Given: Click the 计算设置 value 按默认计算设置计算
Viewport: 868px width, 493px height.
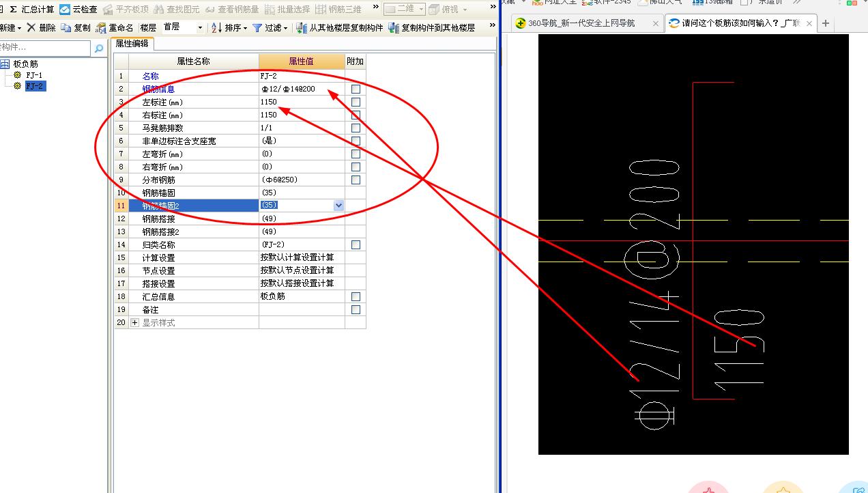Looking at the screenshot, I should [x=302, y=257].
